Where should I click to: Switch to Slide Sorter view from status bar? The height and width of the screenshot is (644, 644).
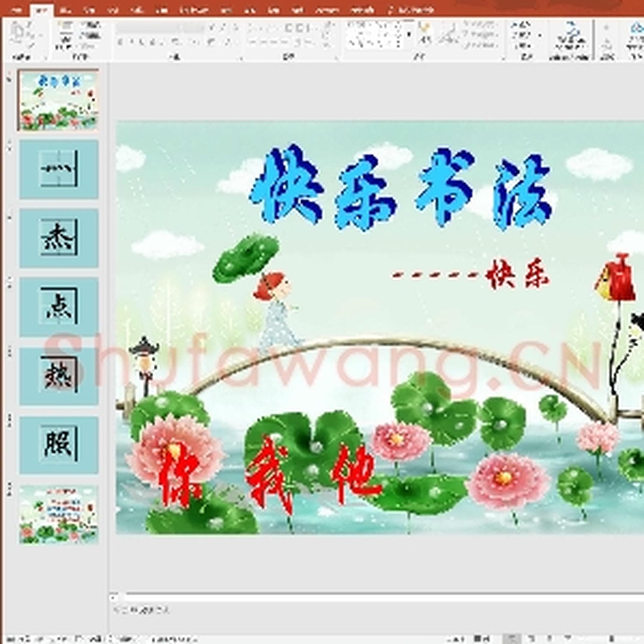click(532, 639)
